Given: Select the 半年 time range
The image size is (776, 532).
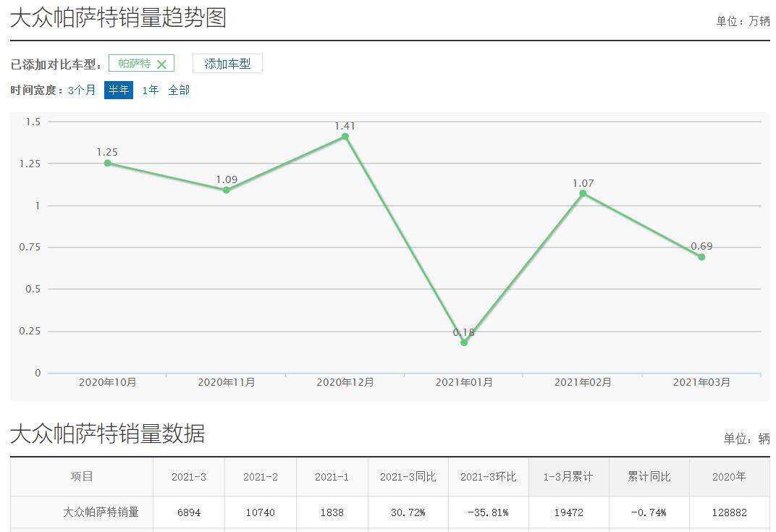Looking at the screenshot, I should (x=119, y=90).
